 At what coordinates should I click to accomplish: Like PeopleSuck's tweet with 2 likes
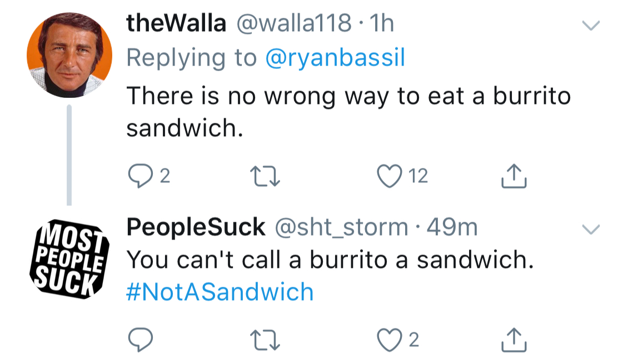pos(390,340)
